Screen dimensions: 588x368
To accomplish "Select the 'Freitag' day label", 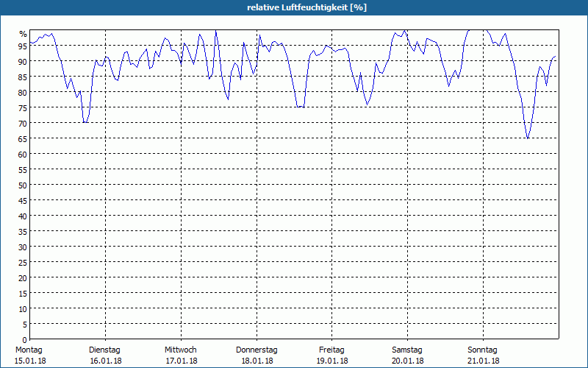I will tap(331, 350).
